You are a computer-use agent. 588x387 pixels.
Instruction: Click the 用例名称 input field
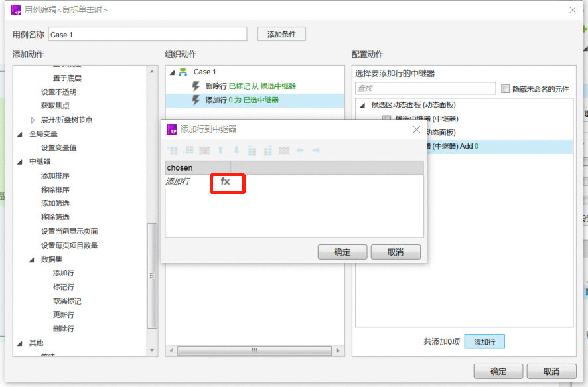pyautogui.click(x=148, y=34)
